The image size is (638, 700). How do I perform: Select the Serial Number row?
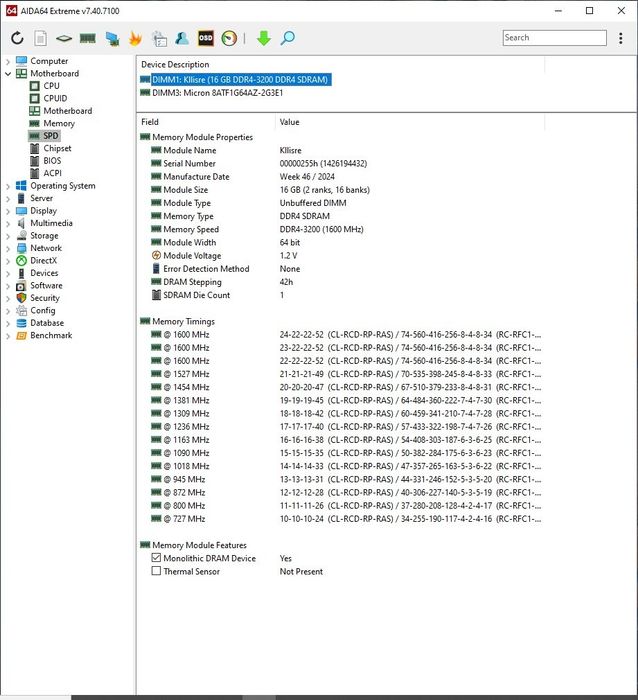(x=339, y=163)
